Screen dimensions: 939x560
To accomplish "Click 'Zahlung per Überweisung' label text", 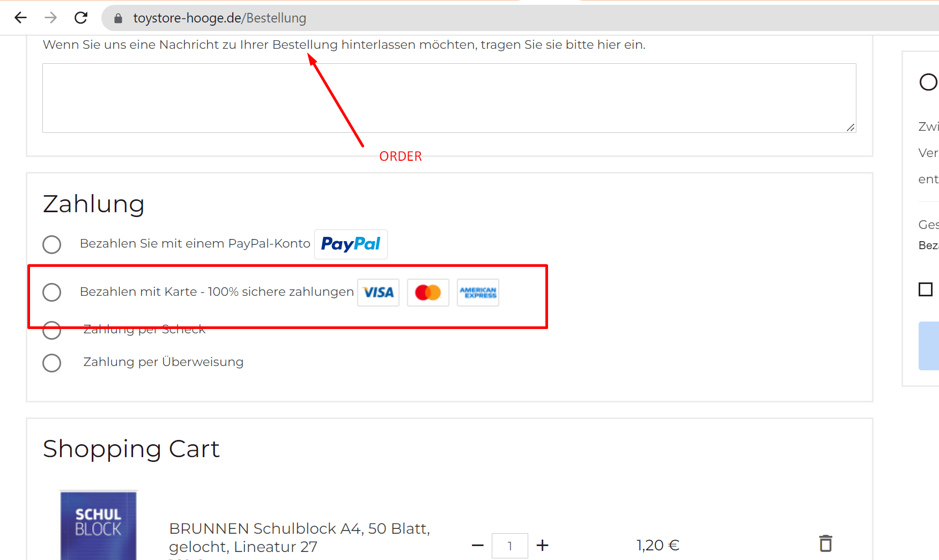I will point(164,362).
